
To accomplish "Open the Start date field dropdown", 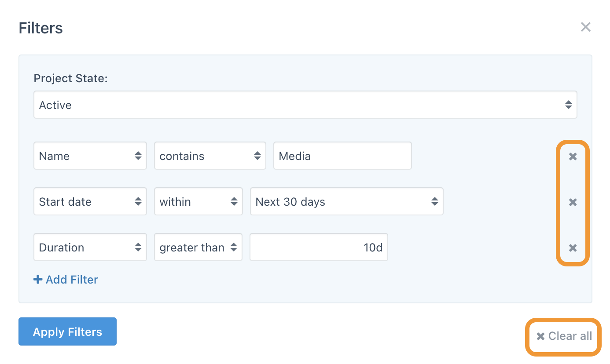I will [90, 201].
